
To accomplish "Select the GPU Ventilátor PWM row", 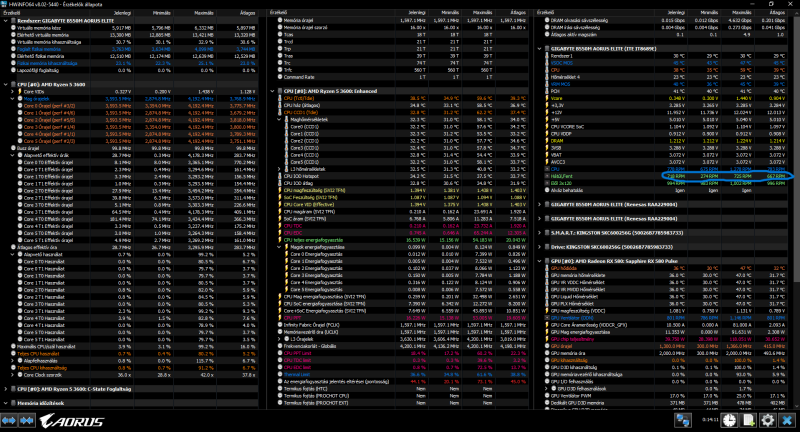I will 668,396.
